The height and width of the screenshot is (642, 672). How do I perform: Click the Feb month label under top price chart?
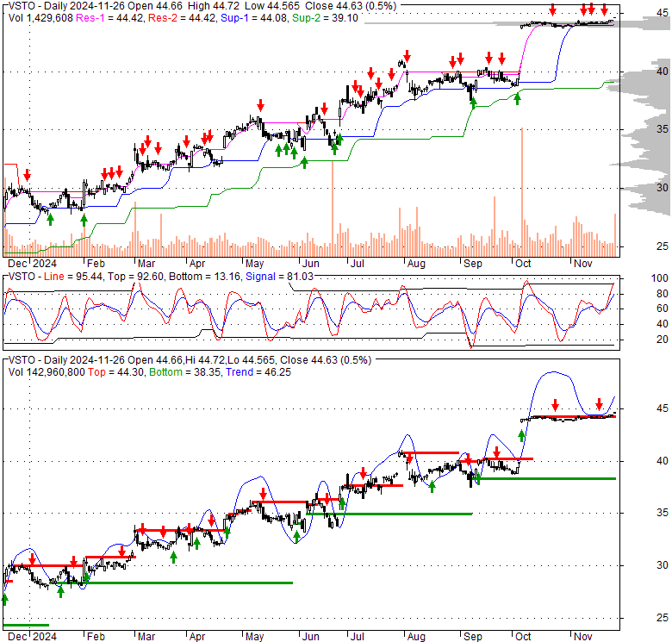point(96,263)
